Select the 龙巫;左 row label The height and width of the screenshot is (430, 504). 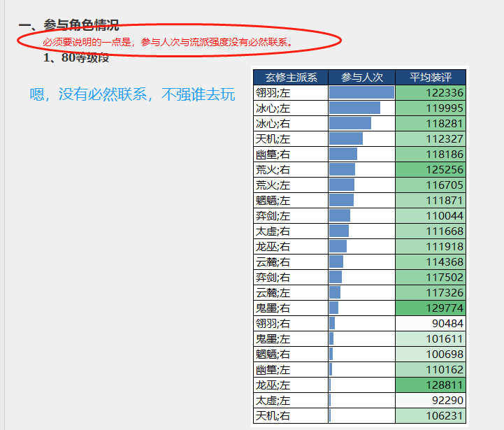point(273,385)
